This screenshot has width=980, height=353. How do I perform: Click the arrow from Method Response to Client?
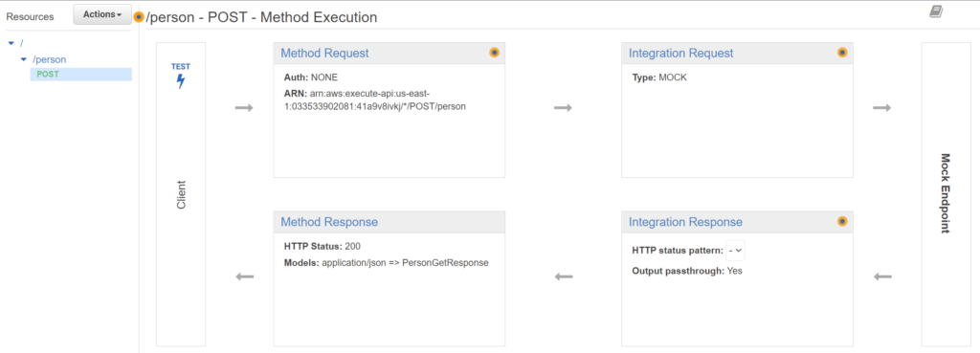244,276
